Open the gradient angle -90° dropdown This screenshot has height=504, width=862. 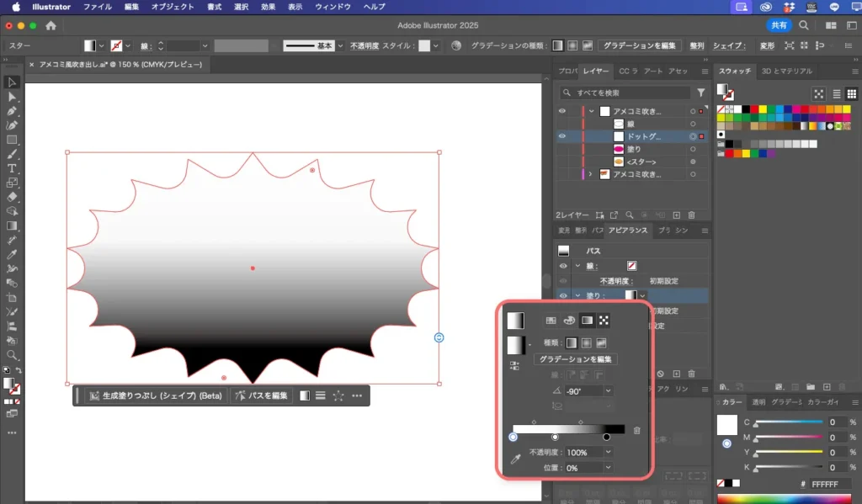(609, 391)
